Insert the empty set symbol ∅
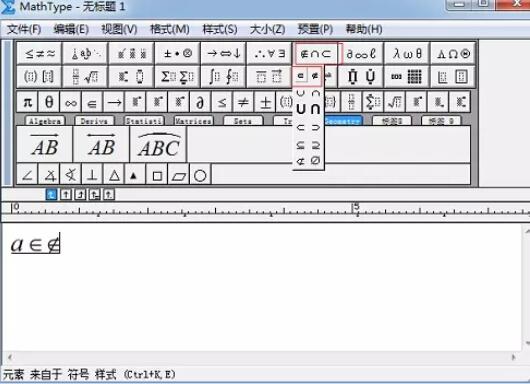The width and height of the screenshot is (530, 384). coord(315,161)
